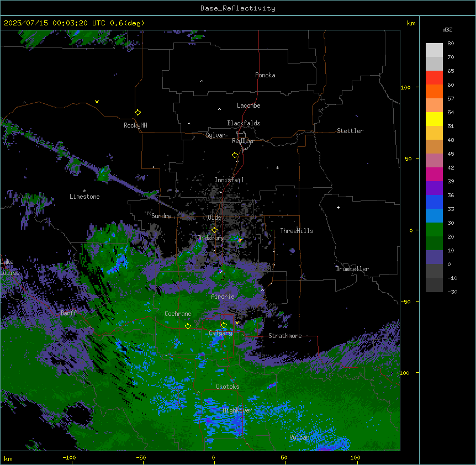The width and height of the screenshot is (476, 465).
Task: Select the darkest gray -30 to -10 legend swatch
Action: 434,285
